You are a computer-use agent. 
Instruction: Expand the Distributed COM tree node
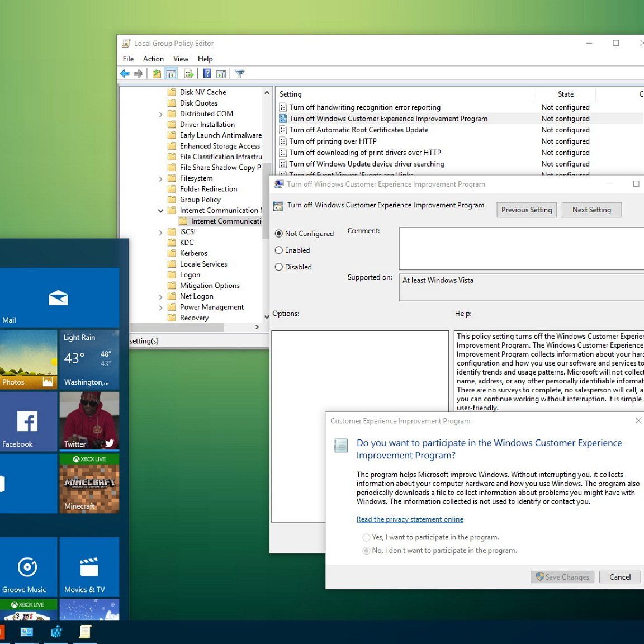pyautogui.click(x=161, y=114)
